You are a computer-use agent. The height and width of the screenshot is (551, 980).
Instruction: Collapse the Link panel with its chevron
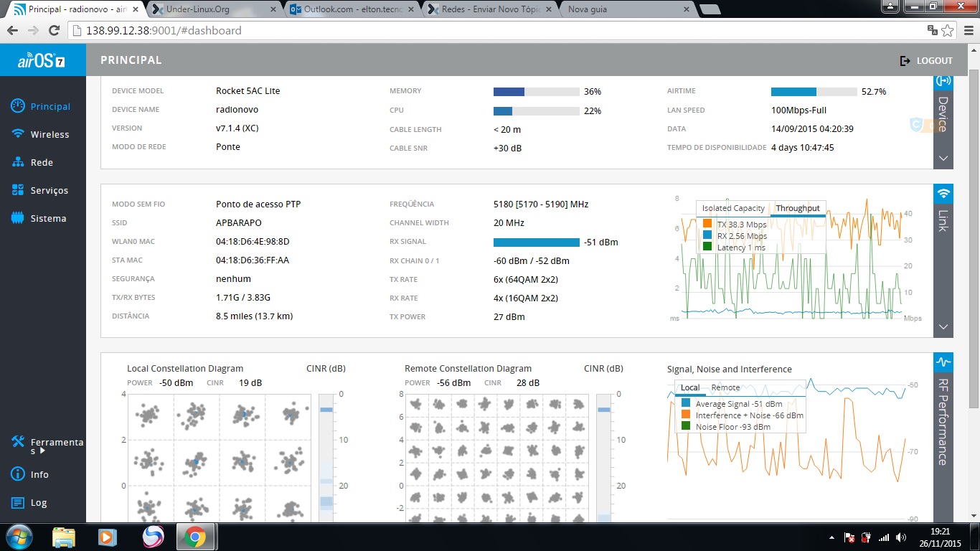(943, 326)
